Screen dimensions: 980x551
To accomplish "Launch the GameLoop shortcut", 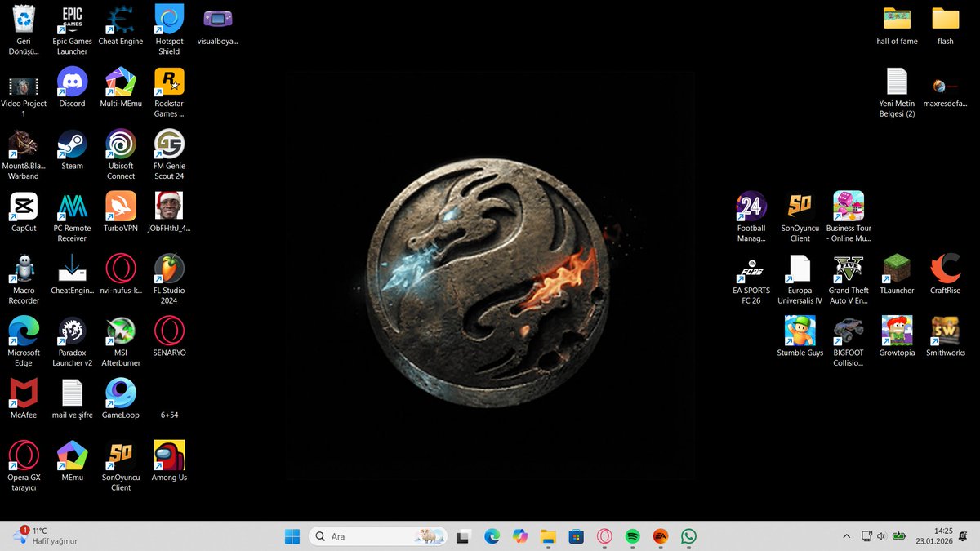I will click(121, 398).
